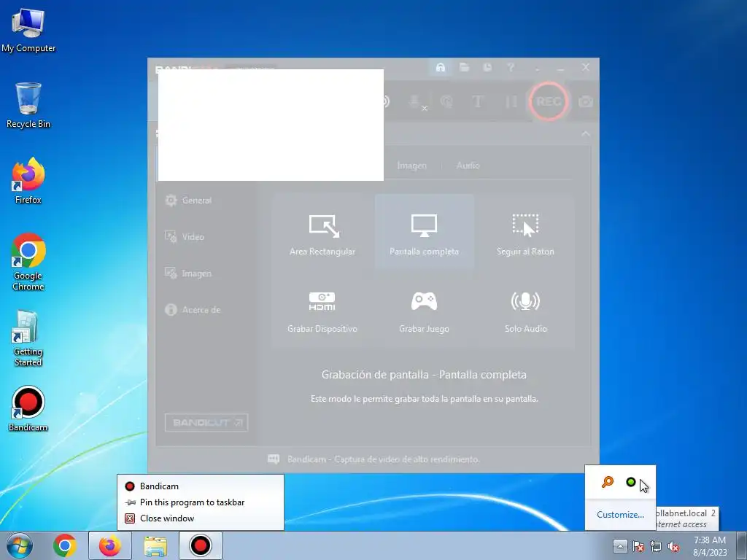
Task: Click the network icon in system tray
Action: pyautogui.click(x=656, y=546)
